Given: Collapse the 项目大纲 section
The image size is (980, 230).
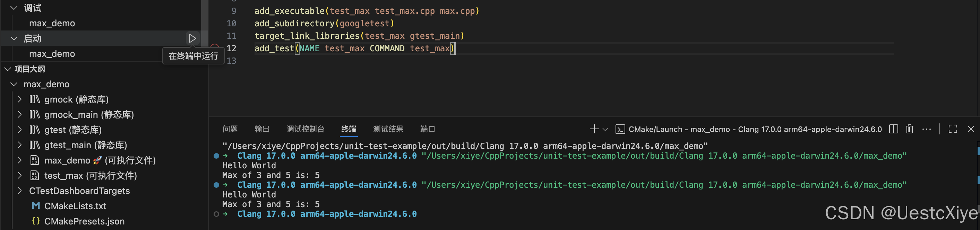Looking at the screenshot, I should coord(7,69).
